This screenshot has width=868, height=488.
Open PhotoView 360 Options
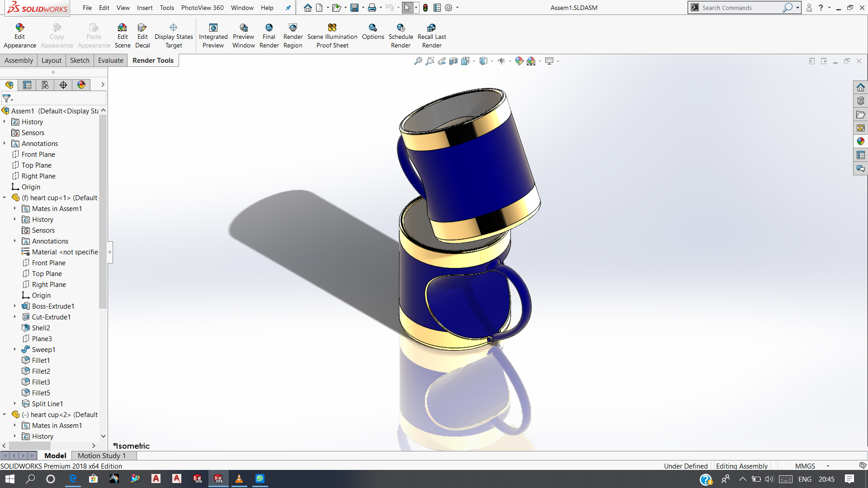pos(373,32)
